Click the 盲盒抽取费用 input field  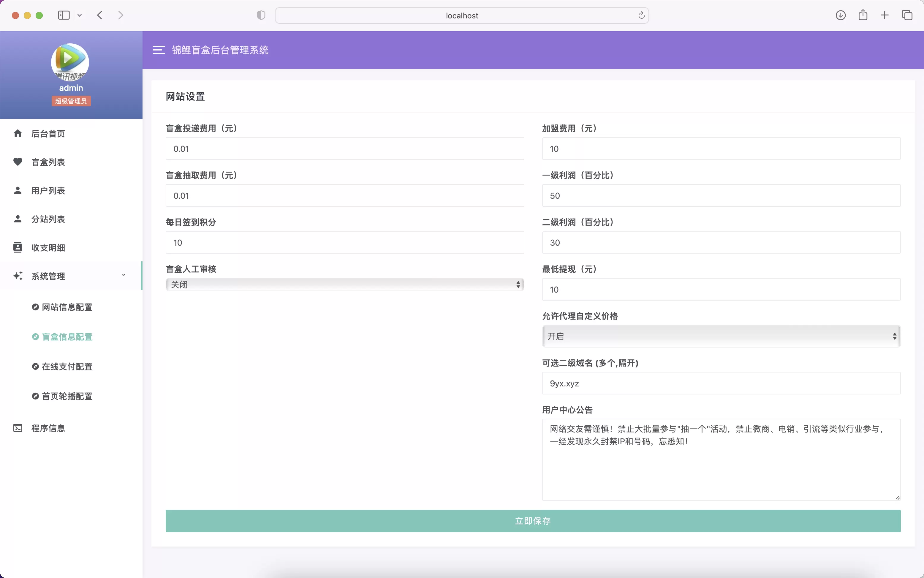tap(345, 196)
